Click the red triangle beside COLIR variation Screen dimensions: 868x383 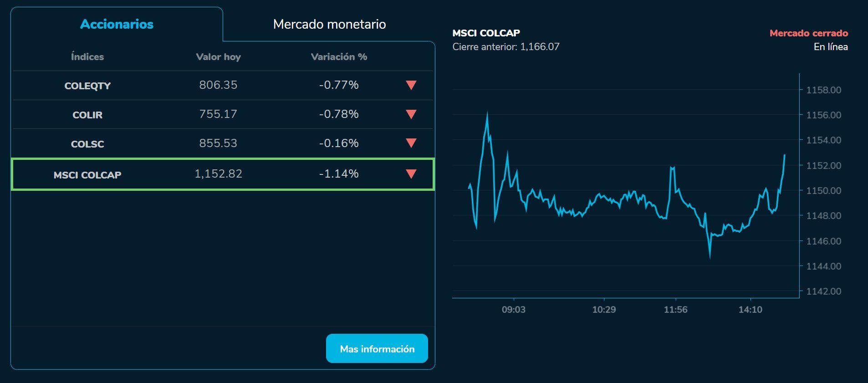coord(410,114)
